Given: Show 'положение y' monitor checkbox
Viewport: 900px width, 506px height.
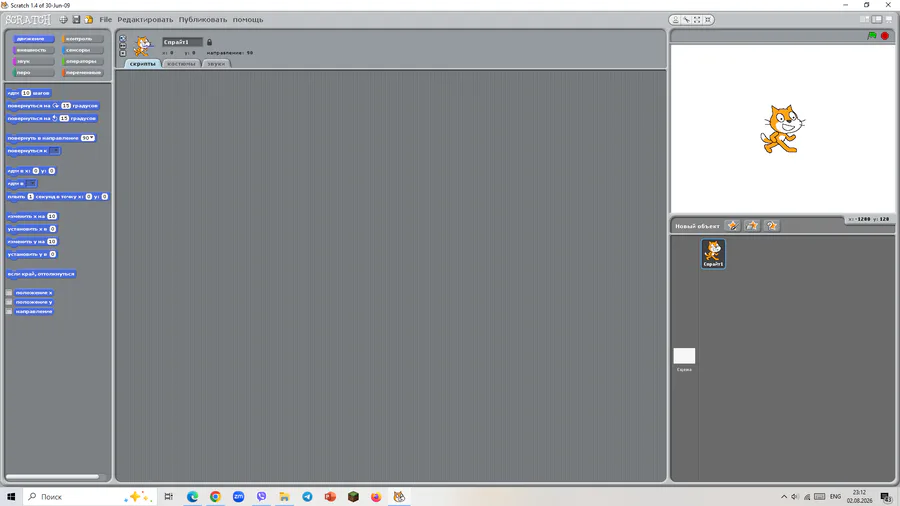Looking at the screenshot, I should pyautogui.click(x=9, y=302).
